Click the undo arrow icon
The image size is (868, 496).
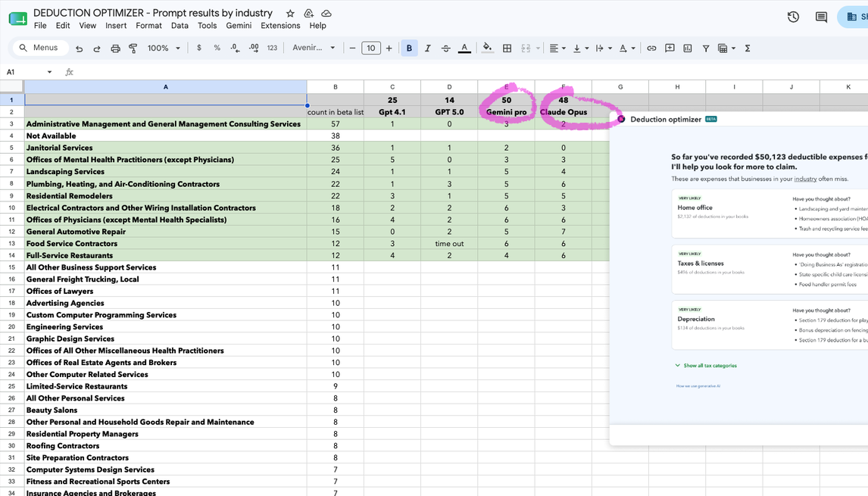click(x=80, y=48)
